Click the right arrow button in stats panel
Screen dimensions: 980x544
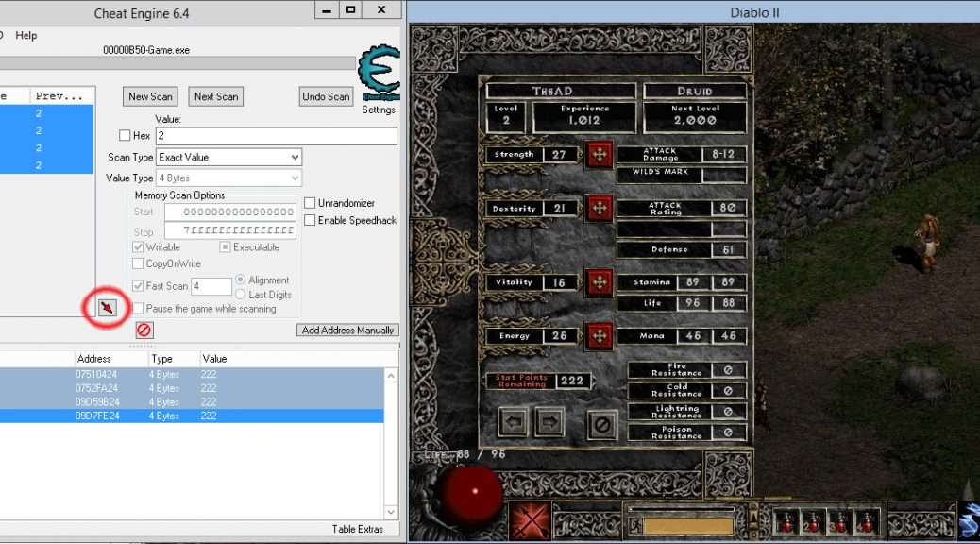[x=550, y=421]
